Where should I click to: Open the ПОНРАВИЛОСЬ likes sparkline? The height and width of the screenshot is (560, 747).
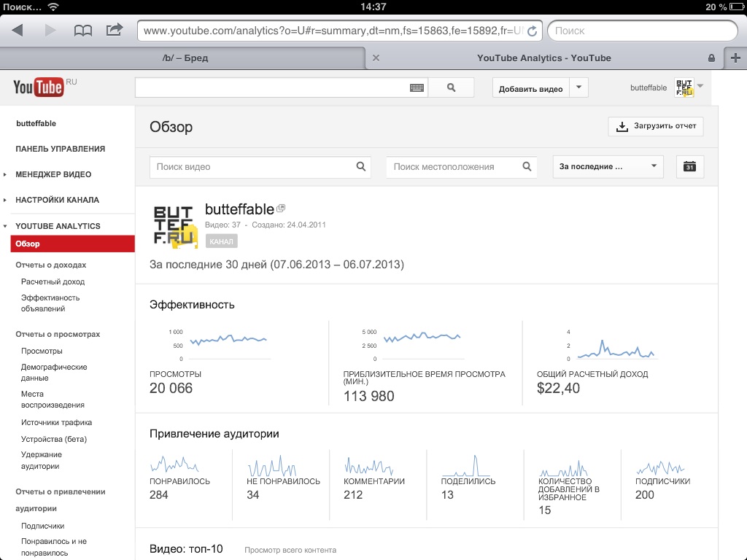tap(174, 464)
